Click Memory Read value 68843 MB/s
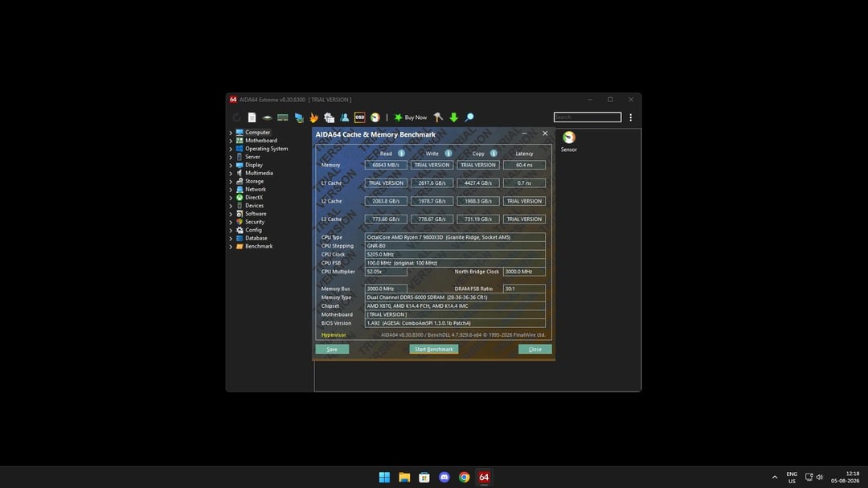Screen dimensions: 868x488 [x=386, y=165]
